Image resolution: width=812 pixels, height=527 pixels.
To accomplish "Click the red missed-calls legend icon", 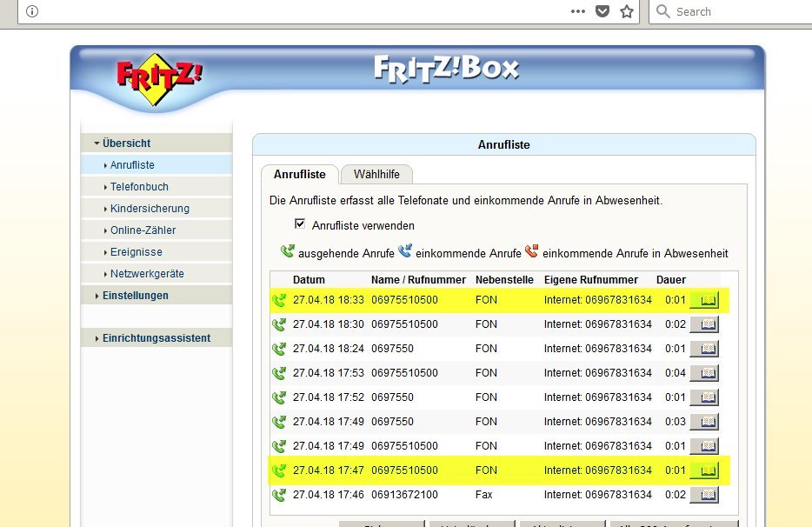I will click(x=531, y=250).
